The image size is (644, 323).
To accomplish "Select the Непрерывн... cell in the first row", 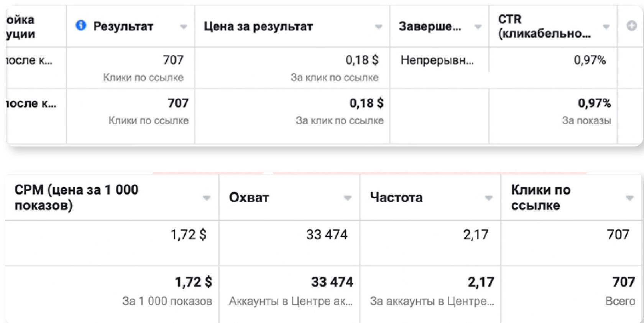I will coord(437,60).
